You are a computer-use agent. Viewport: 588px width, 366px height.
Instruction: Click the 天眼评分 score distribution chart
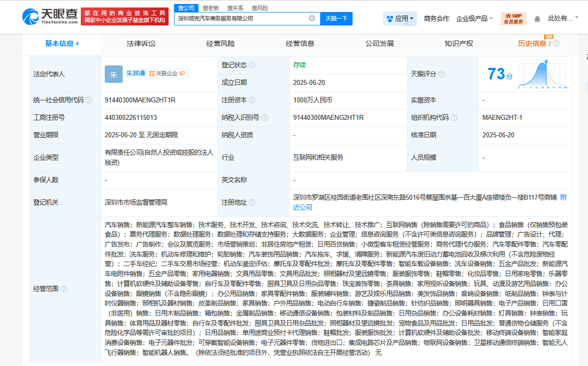[x=543, y=74]
